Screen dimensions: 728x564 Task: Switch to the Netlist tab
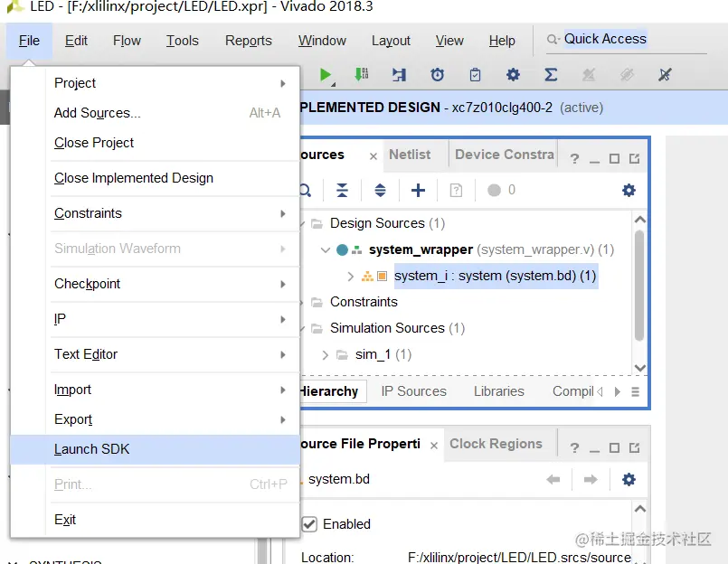[410, 155]
